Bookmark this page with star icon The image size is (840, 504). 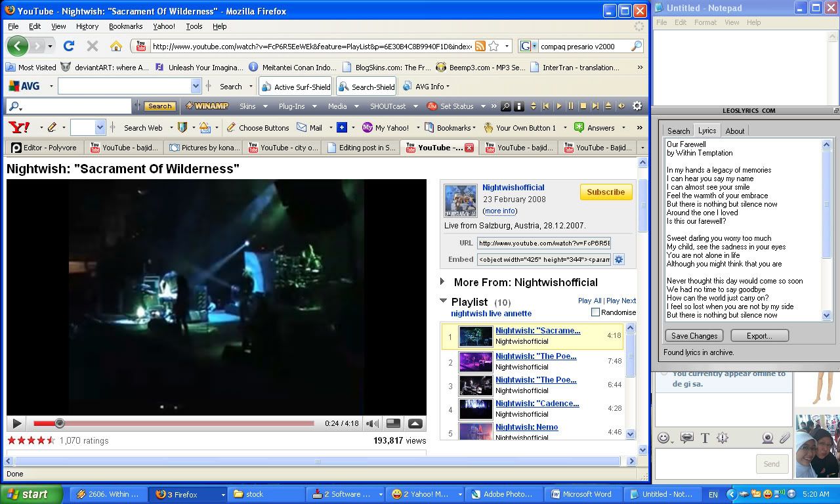tap(493, 46)
